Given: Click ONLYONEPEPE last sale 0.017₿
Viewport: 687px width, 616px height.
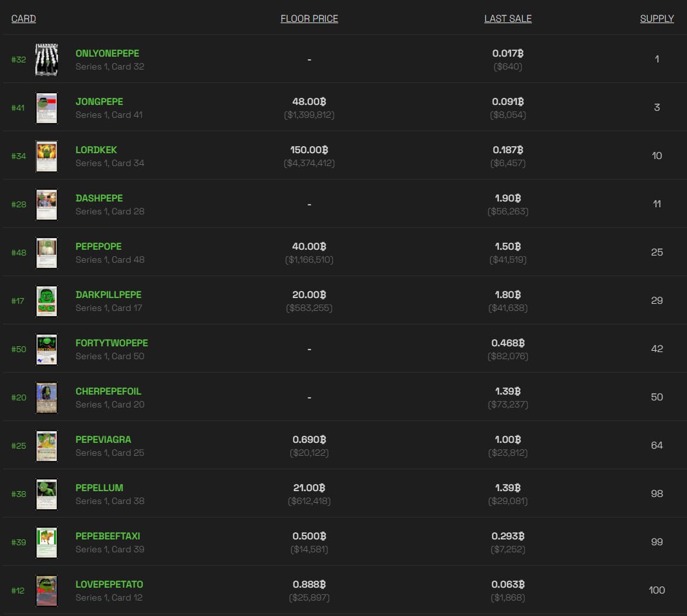Looking at the screenshot, I should [508, 53].
